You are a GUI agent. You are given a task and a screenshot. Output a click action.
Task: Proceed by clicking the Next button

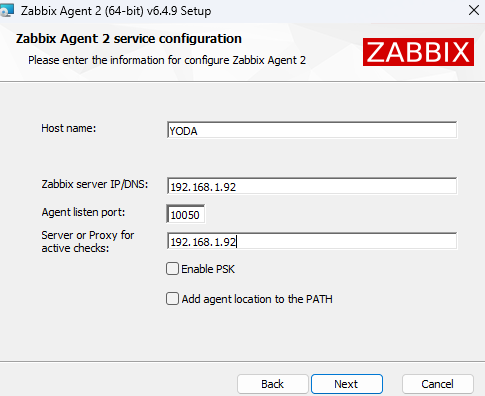pyautogui.click(x=347, y=384)
